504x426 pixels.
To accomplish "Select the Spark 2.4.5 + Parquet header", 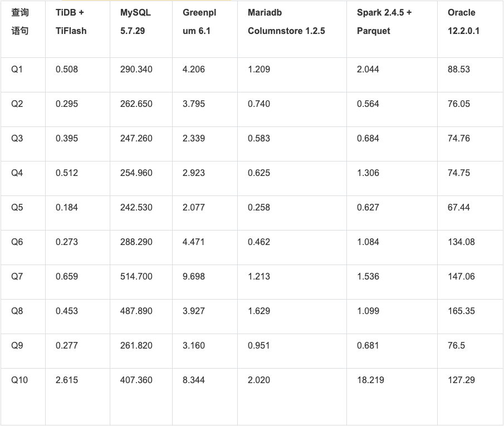I will pos(384,22).
